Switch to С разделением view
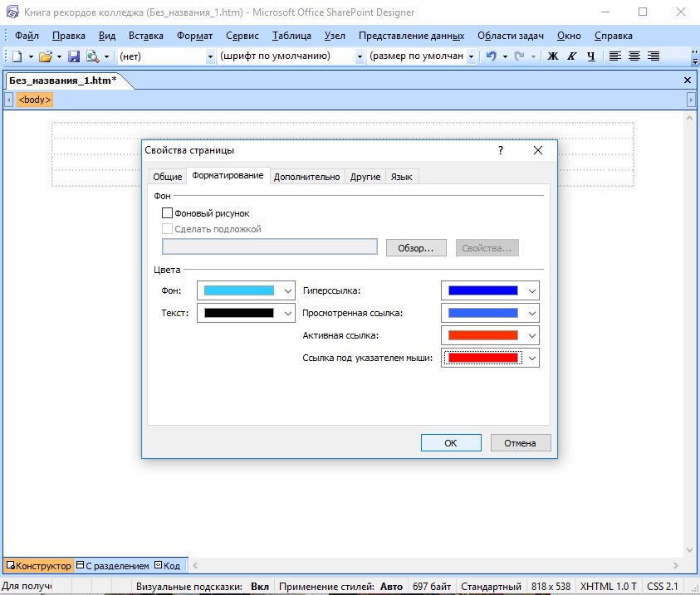The height and width of the screenshot is (595, 700). coord(112,566)
